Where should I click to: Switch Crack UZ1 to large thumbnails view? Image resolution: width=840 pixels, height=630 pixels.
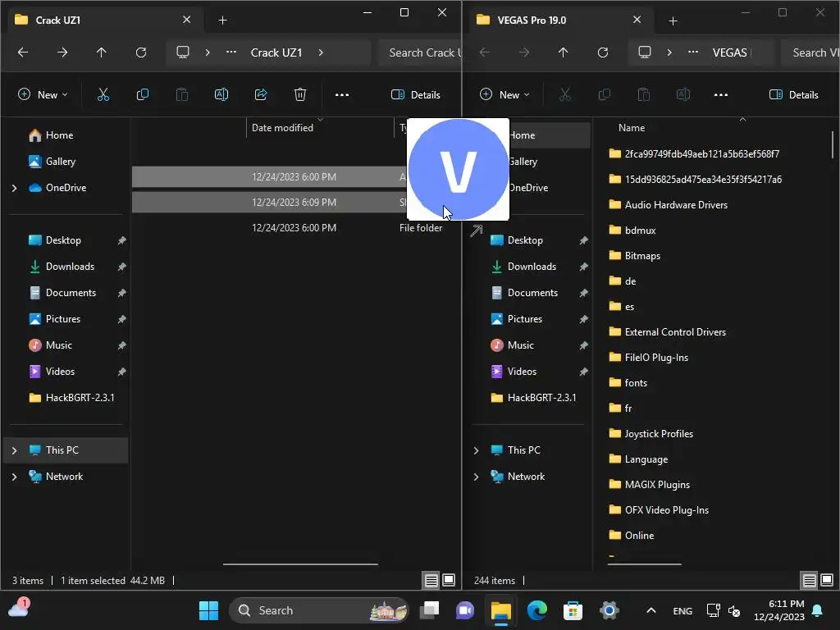449,580
